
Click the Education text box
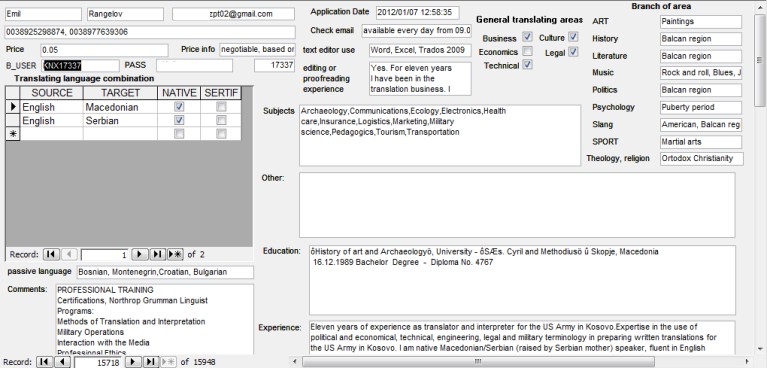coord(522,280)
